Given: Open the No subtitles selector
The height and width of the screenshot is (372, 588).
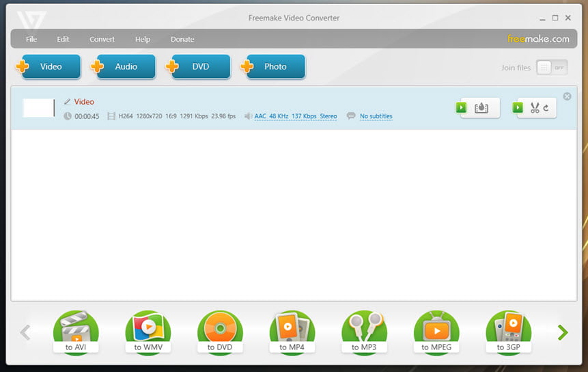Looking at the screenshot, I should (x=376, y=116).
